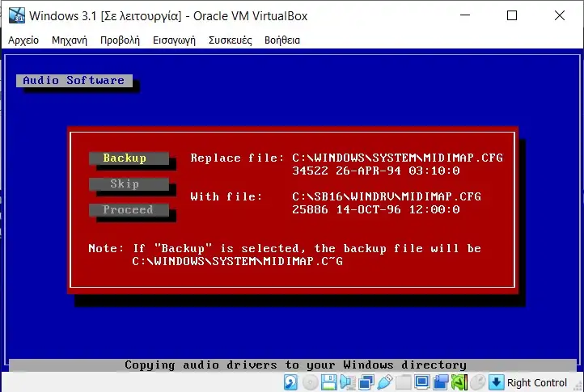
Task: Open the Βοήθεια menu
Action: (x=282, y=40)
